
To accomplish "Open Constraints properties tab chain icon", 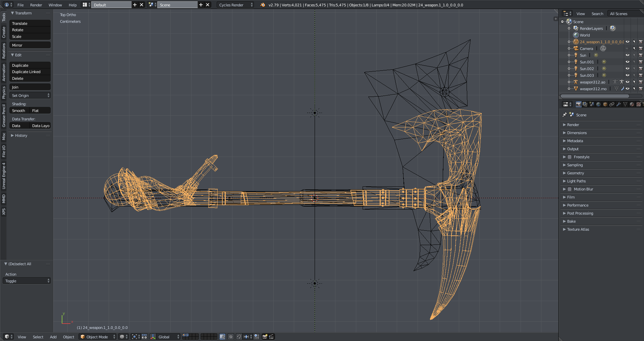I will [x=612, y=104].
